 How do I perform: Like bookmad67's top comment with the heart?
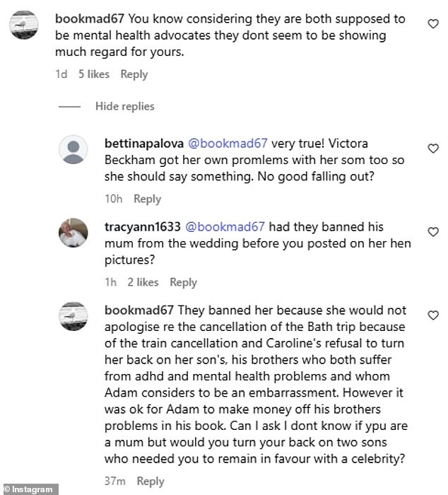(433, 23)
